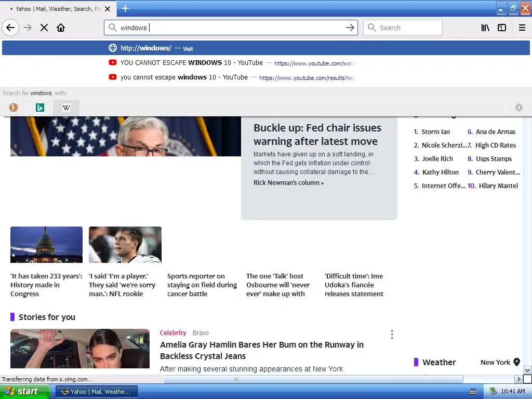The height and width of the screenshot is (399, 532).
Task: Open Rick Newman's column link
Action: [288, 182]
